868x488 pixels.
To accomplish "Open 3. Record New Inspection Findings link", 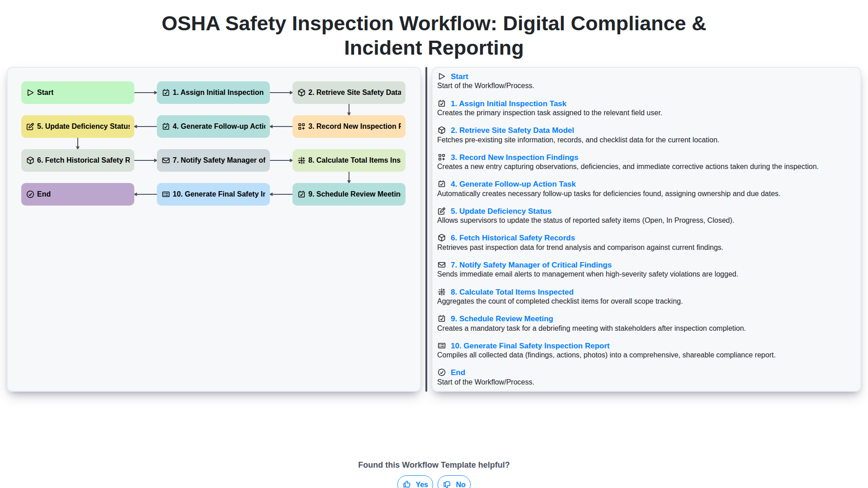I will [x=514, y=157].
